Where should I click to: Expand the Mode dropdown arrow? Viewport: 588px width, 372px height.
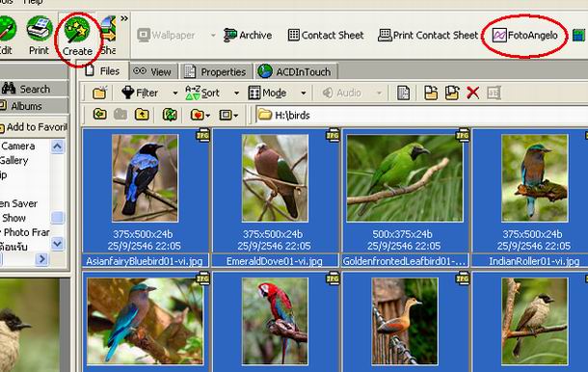304,93
